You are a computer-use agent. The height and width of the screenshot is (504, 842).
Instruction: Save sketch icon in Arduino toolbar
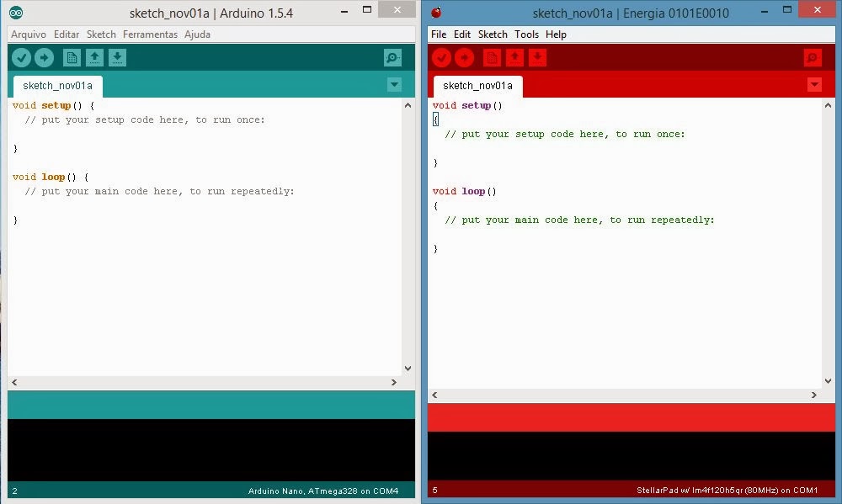point(117,57)
